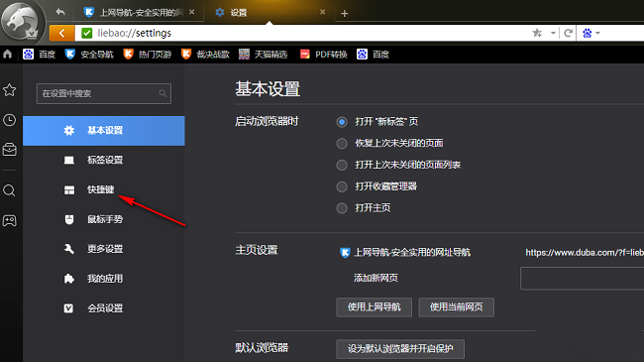Open toolbox briefcase icon in left sidebar
Image resolution: width=644 pixels, height=362 pixels.
coord(10,149)
